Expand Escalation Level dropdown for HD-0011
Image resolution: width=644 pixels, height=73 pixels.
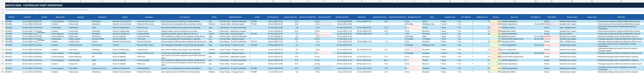(457, 53)
